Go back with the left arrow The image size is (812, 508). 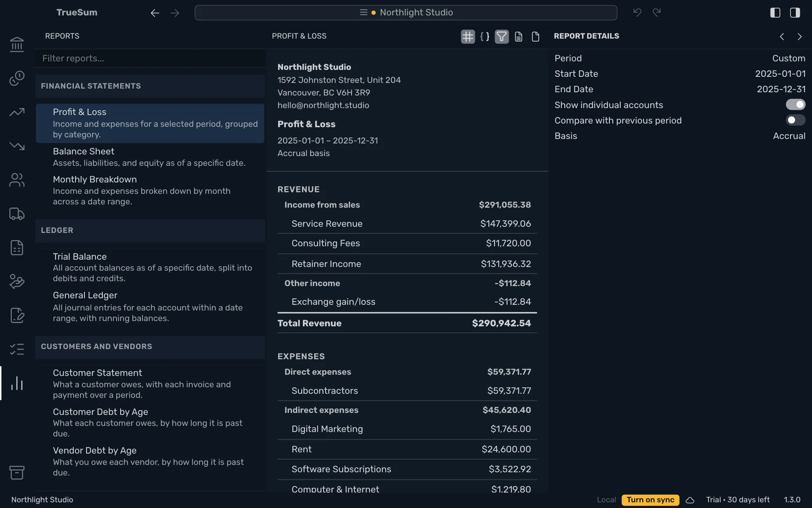click(155, 13)
